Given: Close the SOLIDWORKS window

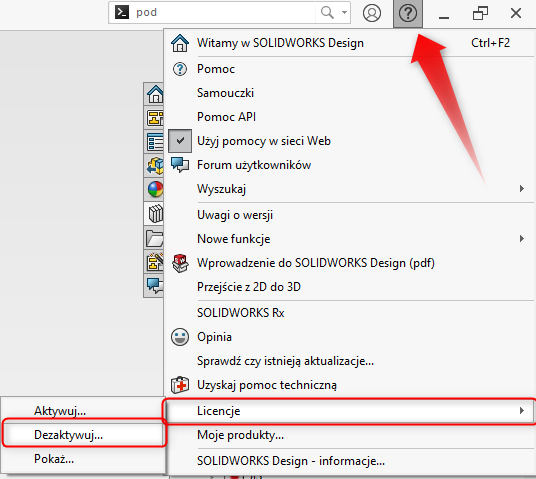Looking at the screenshot, I should pyautogui.click(x=516, y=14).
